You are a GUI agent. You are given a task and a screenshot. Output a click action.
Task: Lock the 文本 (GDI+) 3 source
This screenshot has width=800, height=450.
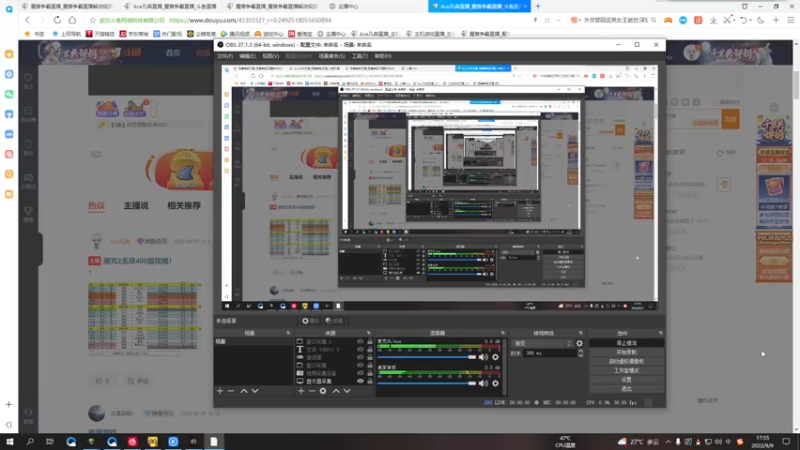pyautogui.click(x=370, y=349)
